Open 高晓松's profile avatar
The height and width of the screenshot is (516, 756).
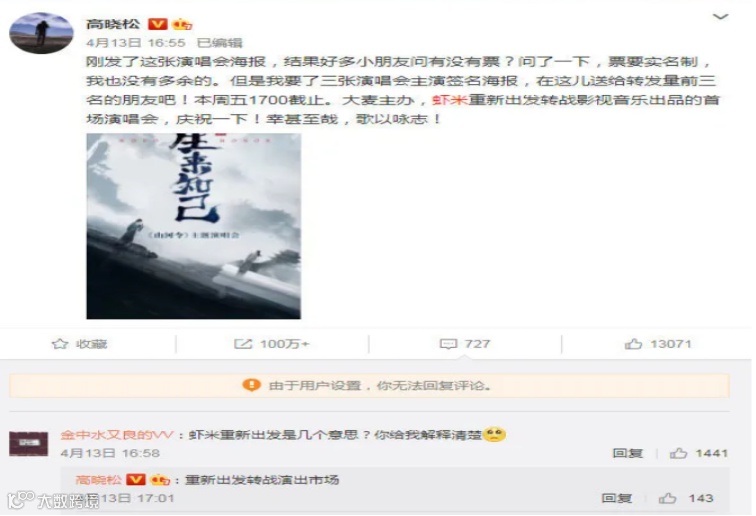(x=41, y=33)
